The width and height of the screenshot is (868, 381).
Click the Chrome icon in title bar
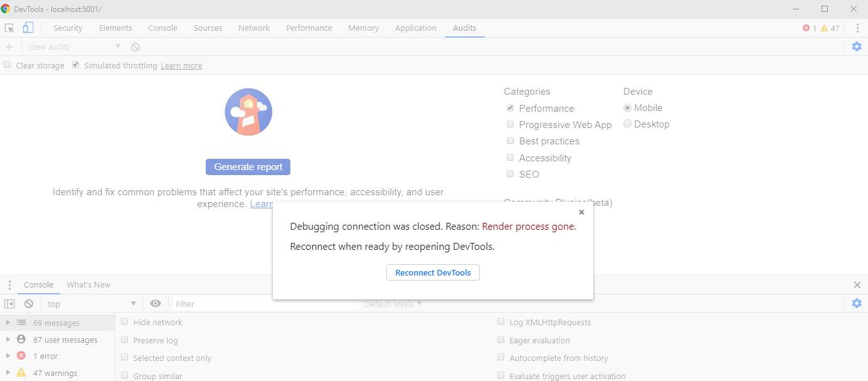tap(6, 9)
